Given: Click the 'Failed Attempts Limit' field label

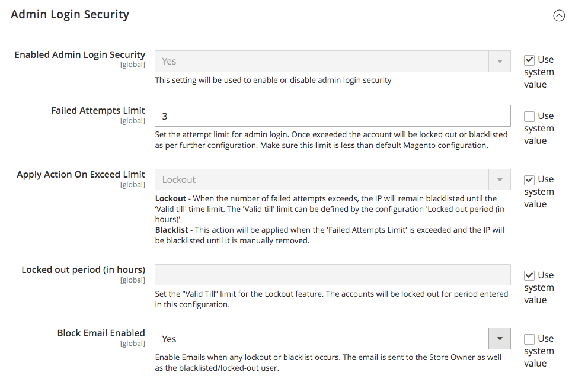Looking at the screenshot, I should click(98, 111).
